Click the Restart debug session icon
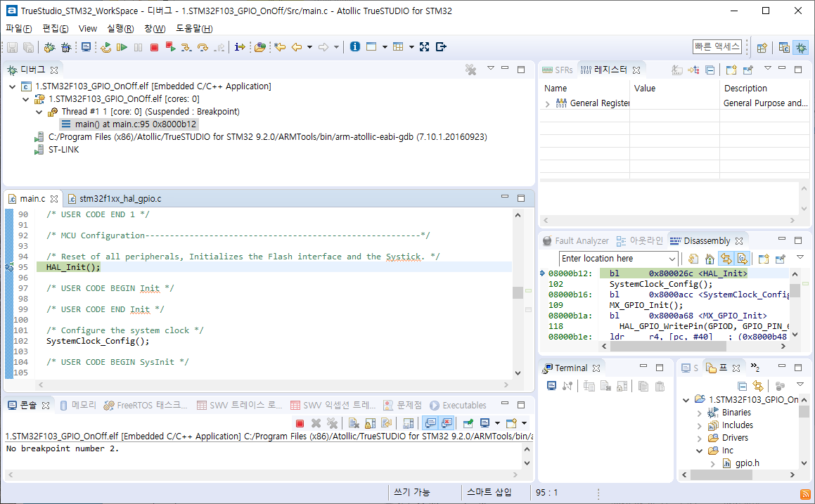 click(105, 47)
